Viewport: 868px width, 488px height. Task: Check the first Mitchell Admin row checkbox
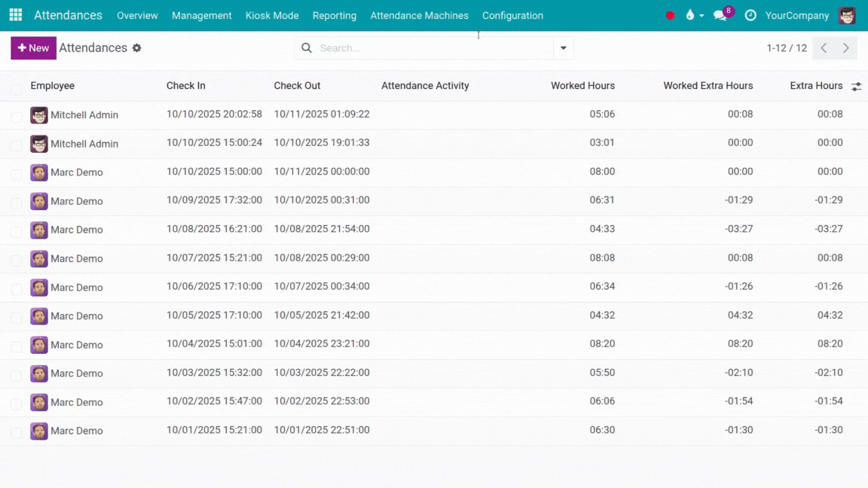(16, 114)
